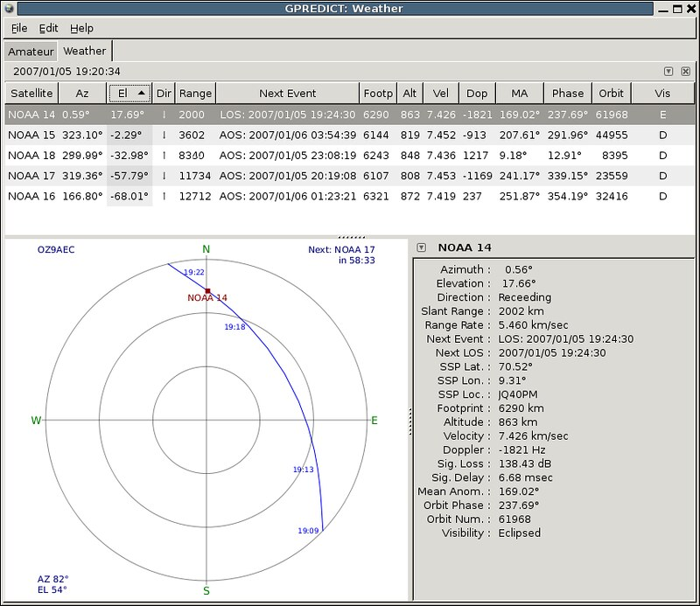Select the NOAA 16 satellite row
700x606 pixels.
(x=350, y=197)
